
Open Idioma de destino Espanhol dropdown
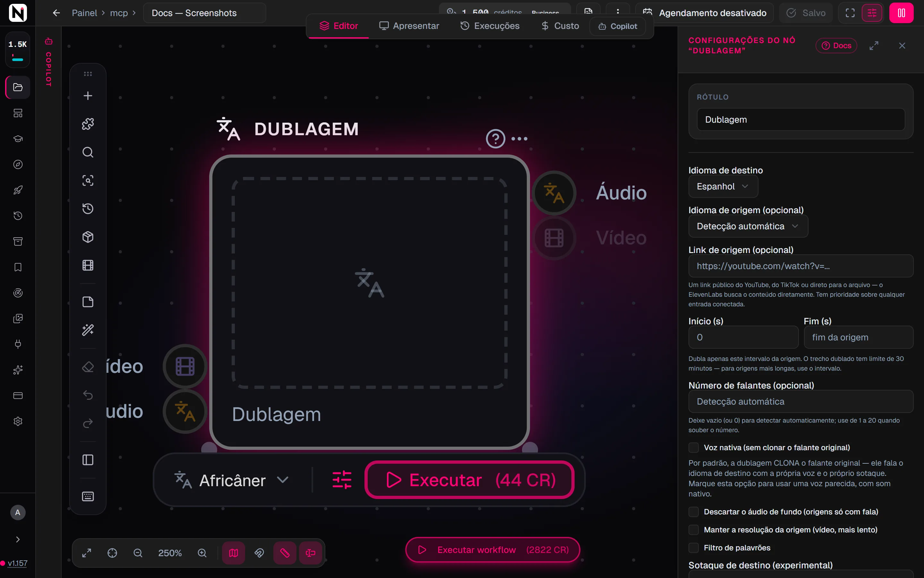point(723,187)
